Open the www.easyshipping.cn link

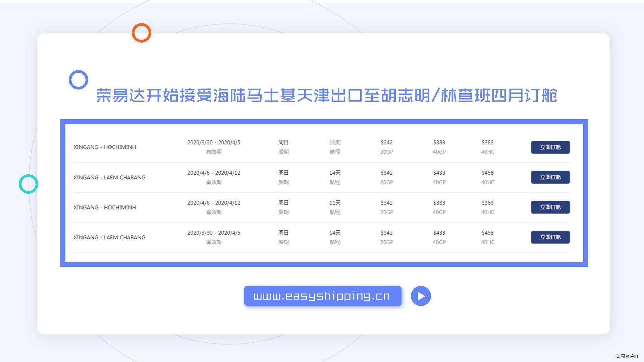tap(323, 296)
